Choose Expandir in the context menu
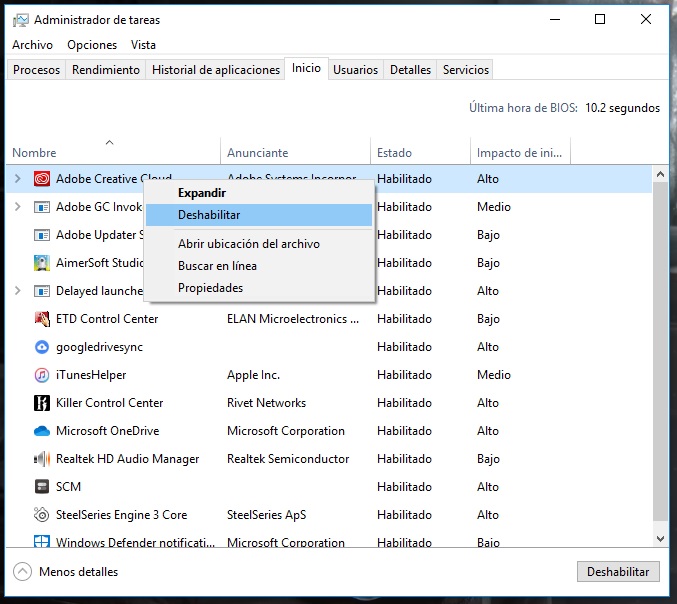The height and width of the screenshot is (604, 677). pyautogui.click(x=259, y=193)
